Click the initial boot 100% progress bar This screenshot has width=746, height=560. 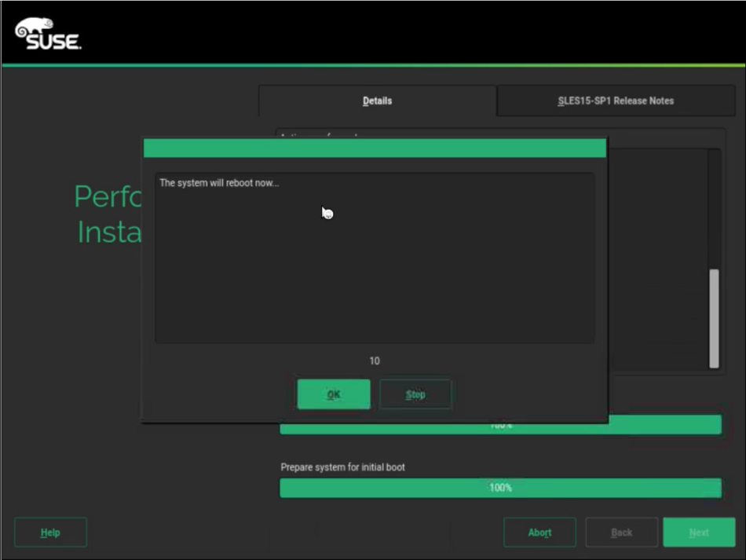[x=500, y=488]
